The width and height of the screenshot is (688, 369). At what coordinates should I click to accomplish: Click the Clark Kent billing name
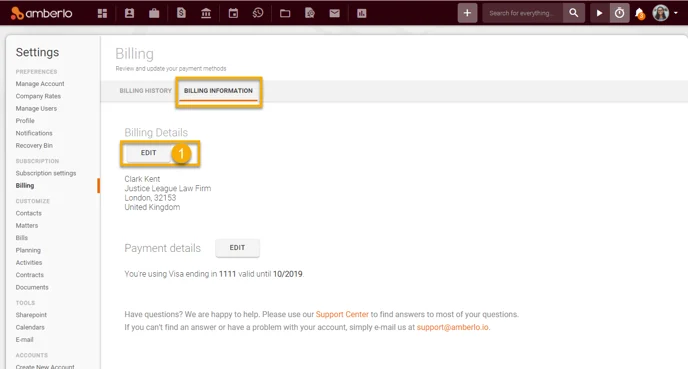pyautogui.click(x=142, y=179)
